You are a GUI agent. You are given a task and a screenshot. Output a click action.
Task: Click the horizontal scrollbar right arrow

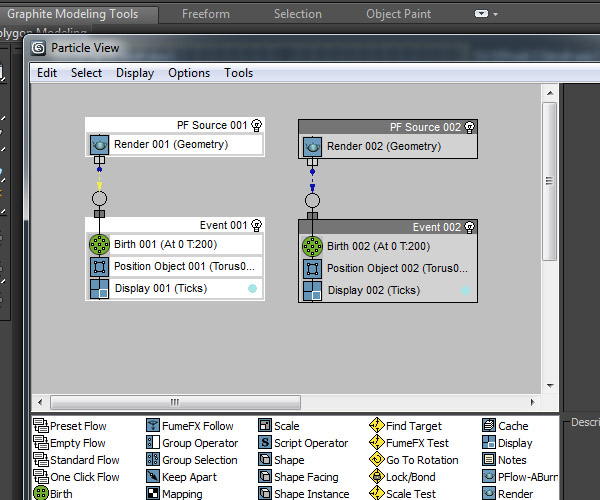[532, 402]
